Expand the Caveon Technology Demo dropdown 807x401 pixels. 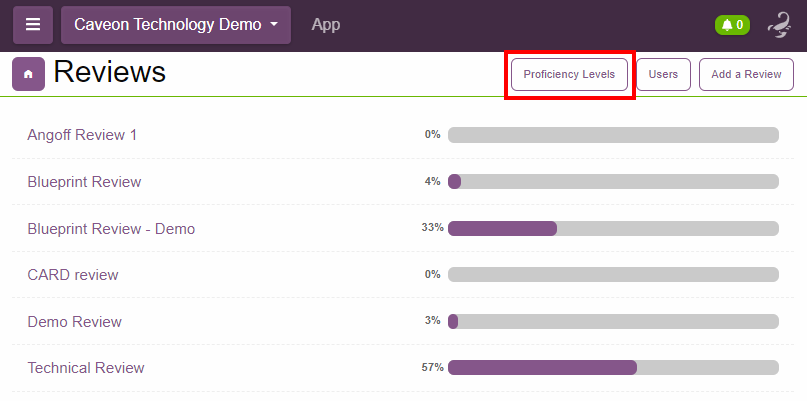[x=176, y=25]
